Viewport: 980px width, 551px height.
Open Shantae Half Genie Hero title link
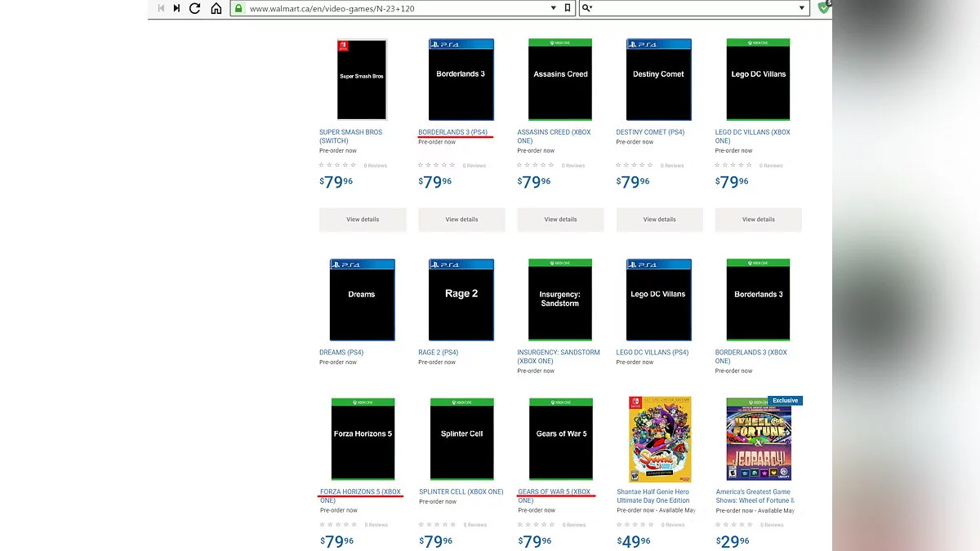click(653, 496)
